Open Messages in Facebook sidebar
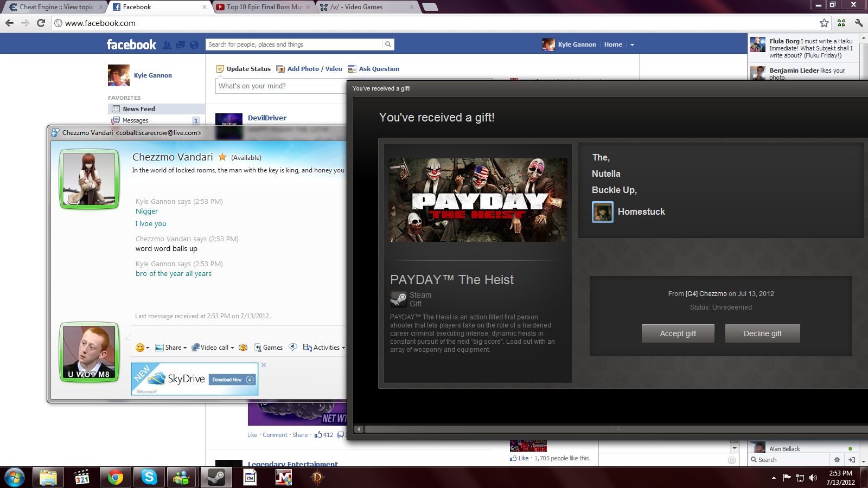 coord(136,120)
